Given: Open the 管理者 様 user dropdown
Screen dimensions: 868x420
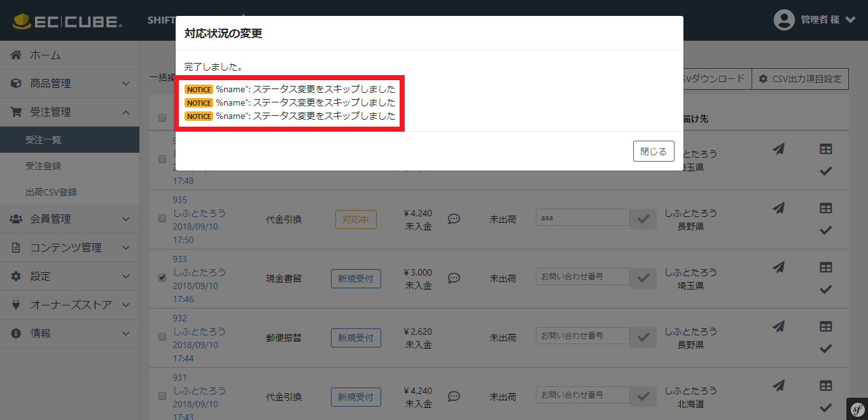Looking at the screenshot, I should pos(829,20).
